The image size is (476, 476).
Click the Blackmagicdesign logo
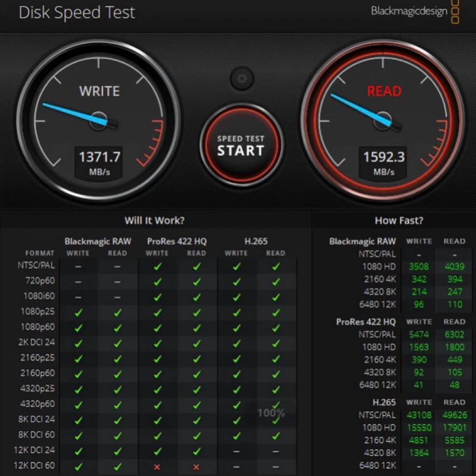(x=414, y=11)
